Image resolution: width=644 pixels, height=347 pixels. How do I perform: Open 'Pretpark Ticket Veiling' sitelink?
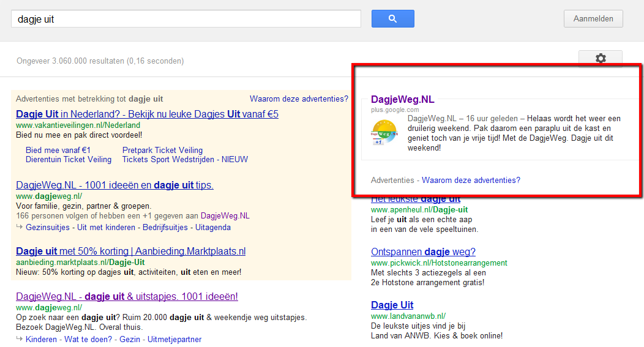pos(162,151)
